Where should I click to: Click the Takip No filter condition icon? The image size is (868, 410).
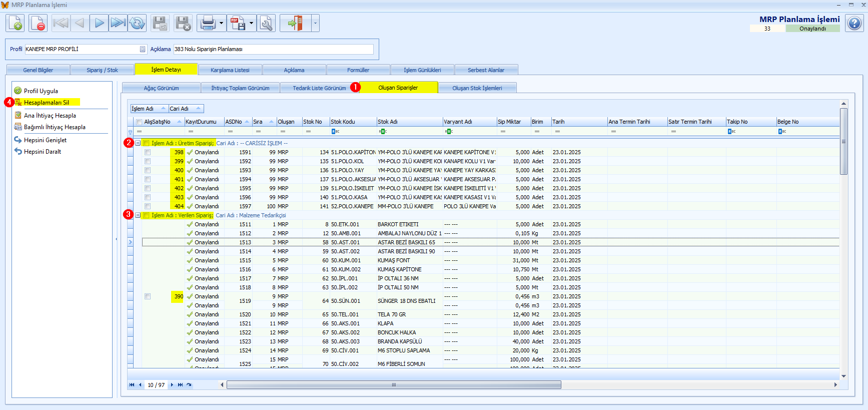click(x=731, y=131)
